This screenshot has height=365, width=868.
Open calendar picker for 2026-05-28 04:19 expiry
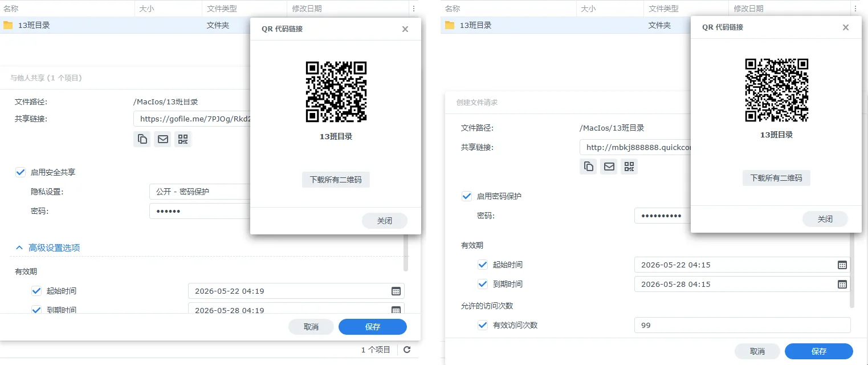pyautogui.click(x=396, y=310)
